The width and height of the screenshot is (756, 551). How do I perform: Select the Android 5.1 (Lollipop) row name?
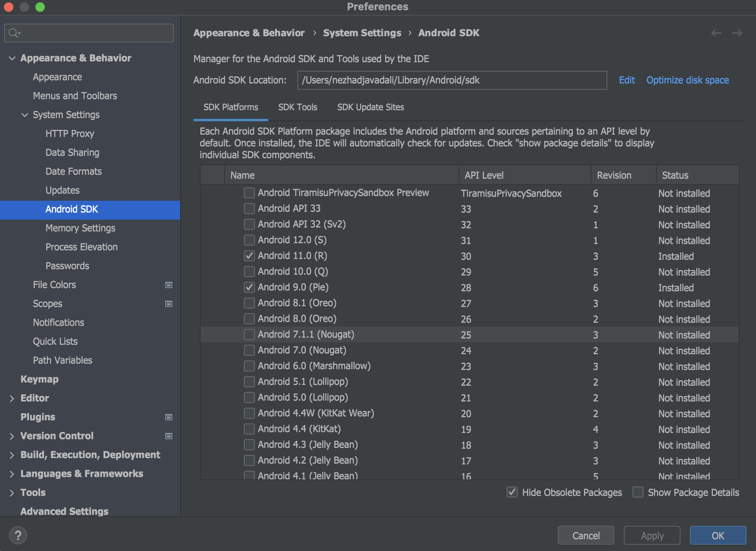303,382
